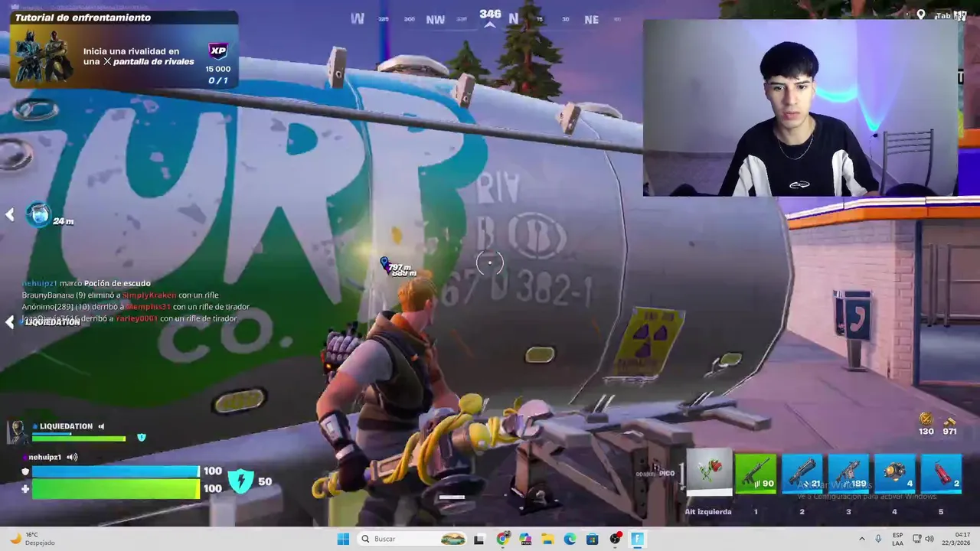Select the grenade item slot showing 4
This screenshot has height=551, width=980.
(x=894, y=472)
